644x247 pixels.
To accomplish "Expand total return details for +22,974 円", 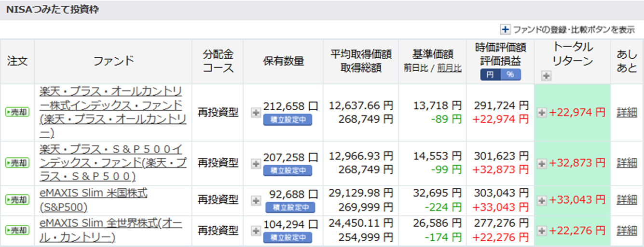I will tap(542, 113).
